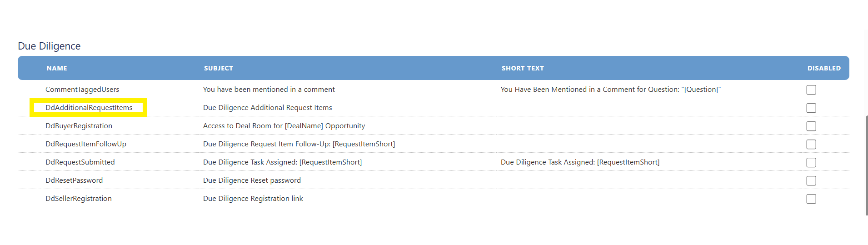Image resolution: width=868 pixels, height=245 pixels.
Task: Click subject "Due Diligence Registration link"
Action: coord(253,199)
